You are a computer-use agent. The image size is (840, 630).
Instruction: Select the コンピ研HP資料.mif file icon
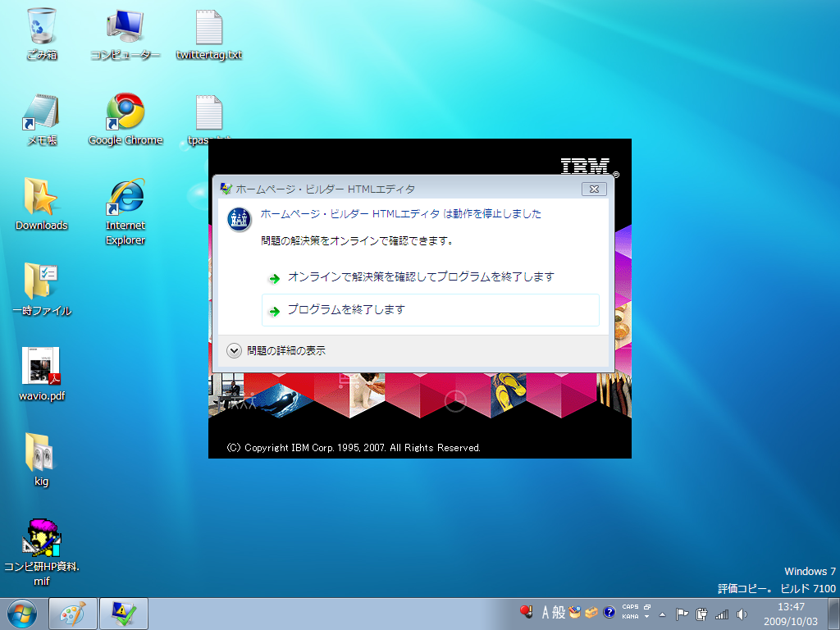coord(41,552)
